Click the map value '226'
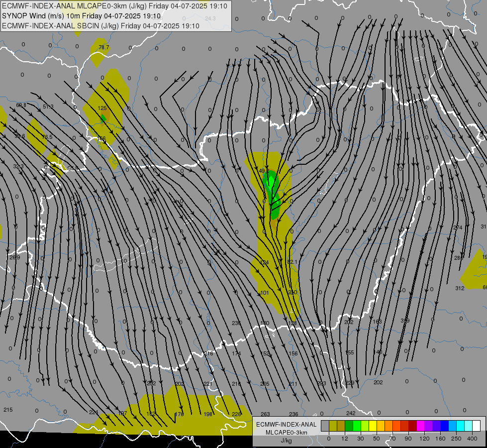Screen dimensions: 487x448 point(236,414)
